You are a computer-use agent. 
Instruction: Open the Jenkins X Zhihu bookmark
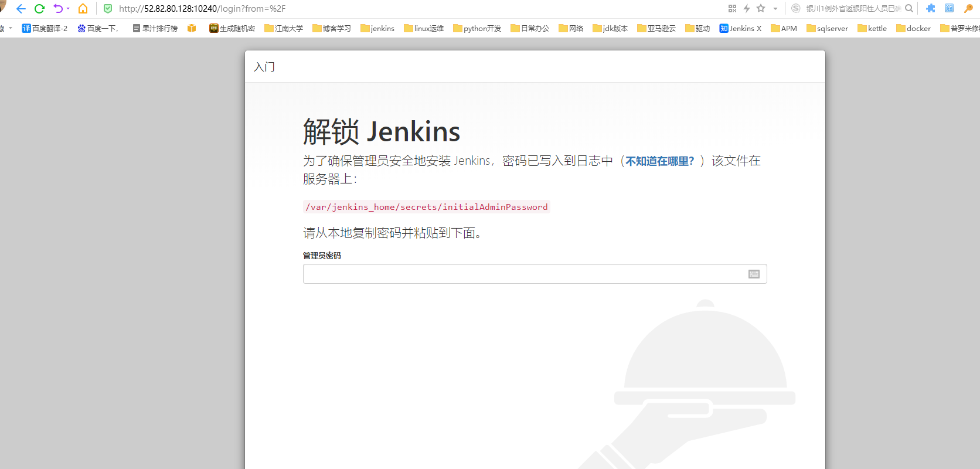[x=741, y=28]
